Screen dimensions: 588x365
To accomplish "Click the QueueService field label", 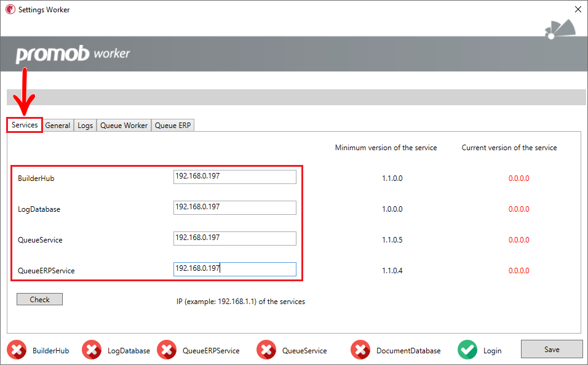I will 40,239.
